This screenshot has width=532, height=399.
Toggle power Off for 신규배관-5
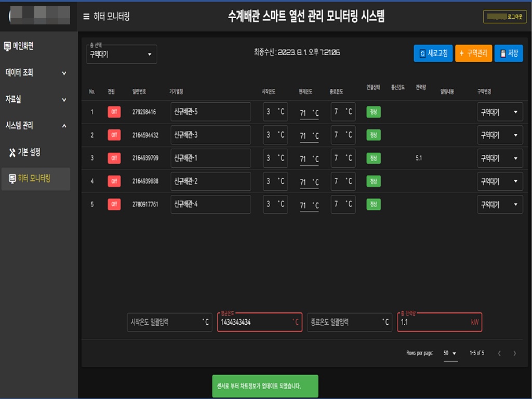pos(114,112)
